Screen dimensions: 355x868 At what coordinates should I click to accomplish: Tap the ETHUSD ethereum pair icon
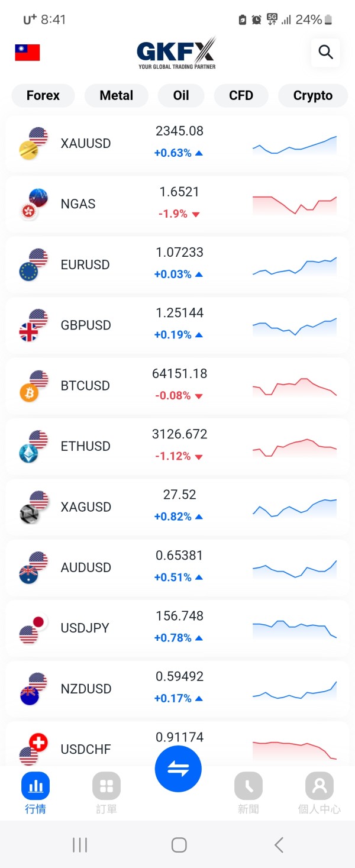[x=33, y=447]
